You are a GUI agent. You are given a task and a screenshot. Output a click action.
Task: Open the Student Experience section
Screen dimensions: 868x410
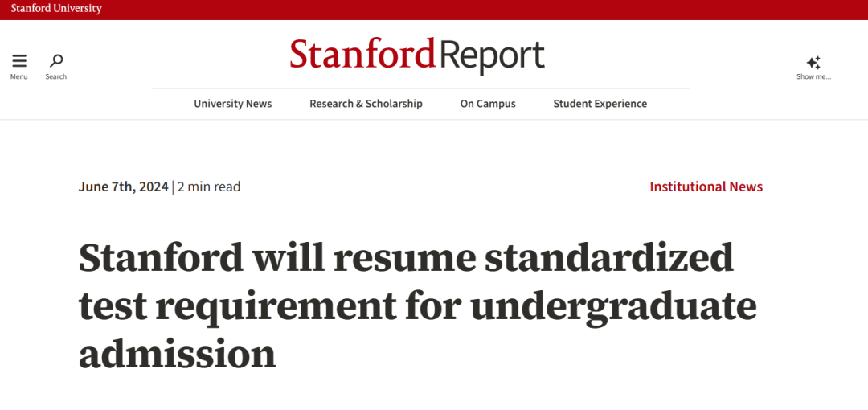[600, 104]
